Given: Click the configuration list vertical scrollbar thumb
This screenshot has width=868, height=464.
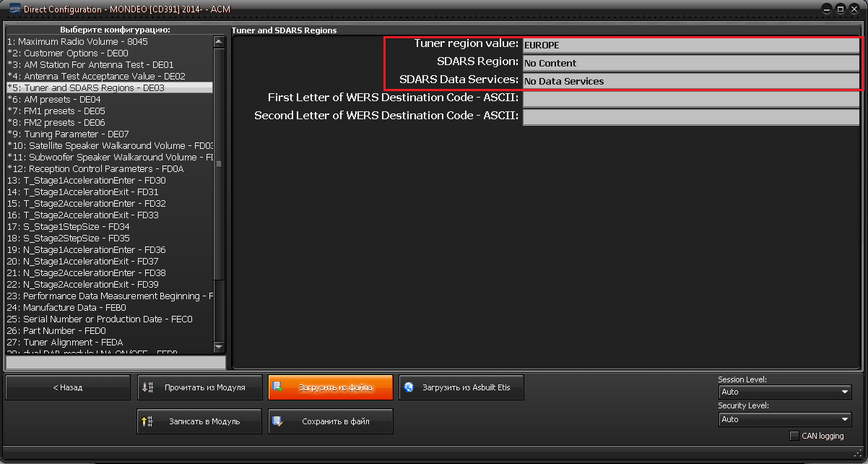Looking at the screenshot, I should (219, 163).
